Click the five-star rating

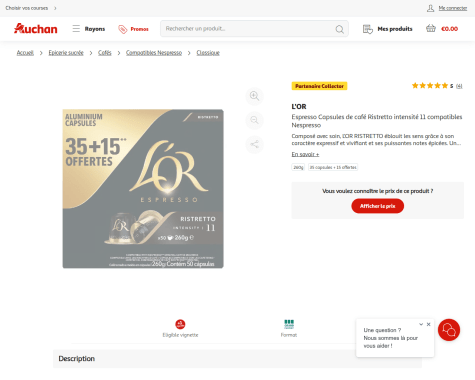coord(430,86)
